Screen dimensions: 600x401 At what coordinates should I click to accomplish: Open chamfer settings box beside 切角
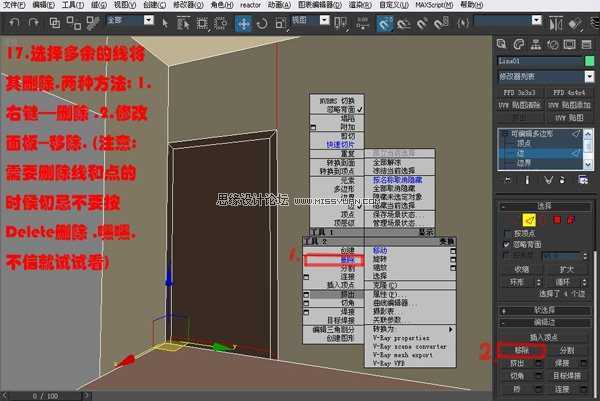tap(539, 376)
